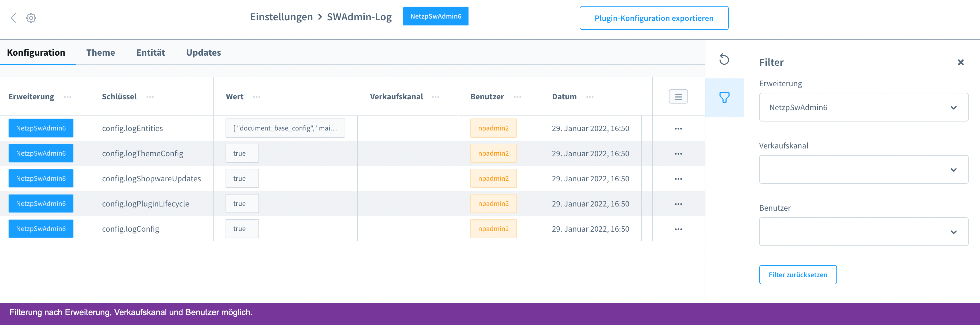Viewport: 980px width, 325px height.
Task: Open row actions for config.logEntities
Action: coord(678,129)
